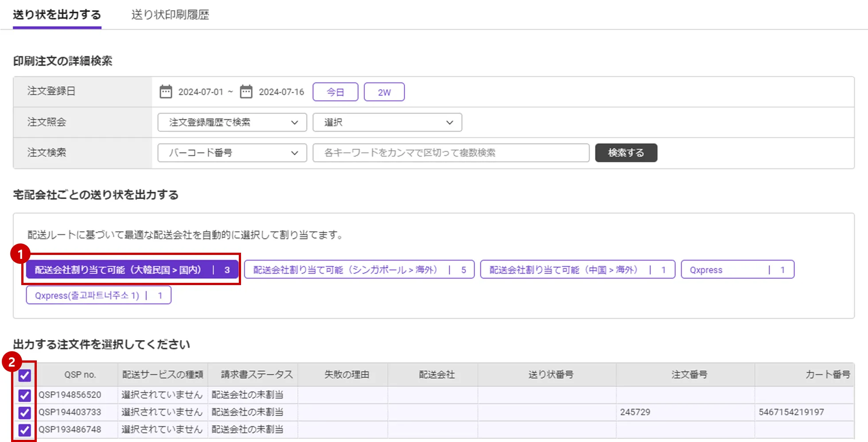Select 配送会社割り当て可能（中国 > 海外） filter
This screenshot has width=868, height=442.
(578, 270)
